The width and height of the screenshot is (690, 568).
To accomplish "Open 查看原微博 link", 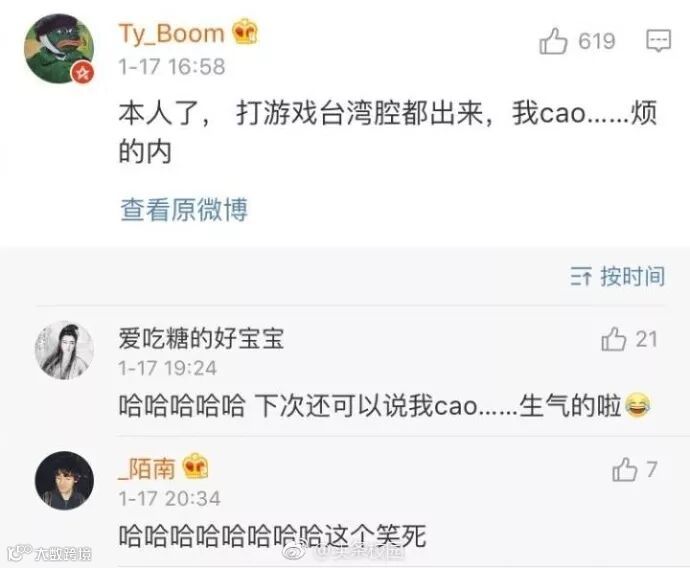I will pyautogui.click(x=184, y=209).
